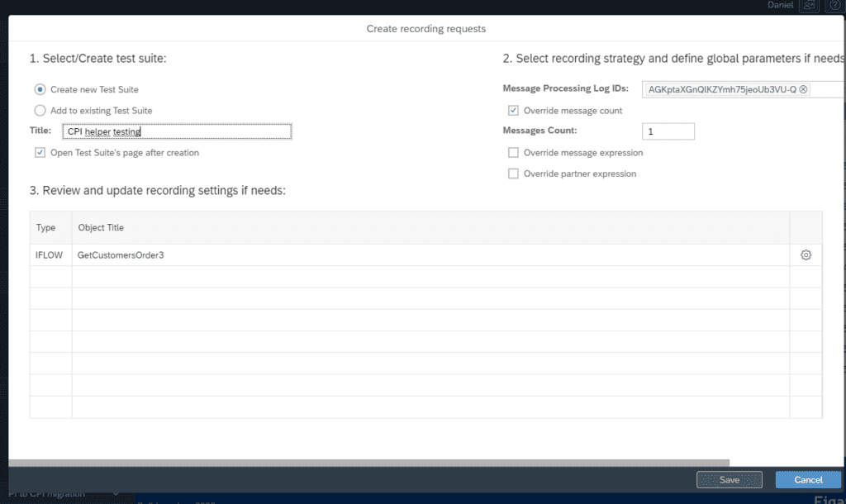Select Add to existing Test Suite option
846x504 pixels.
40,111
